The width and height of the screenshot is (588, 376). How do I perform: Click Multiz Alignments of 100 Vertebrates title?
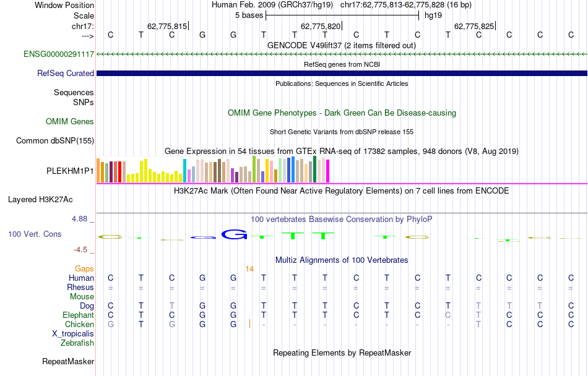coord(342,260)
